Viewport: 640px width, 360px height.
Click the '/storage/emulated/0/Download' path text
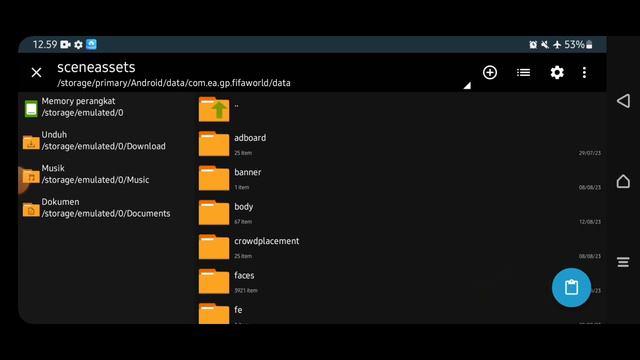(x=104, y=146)
